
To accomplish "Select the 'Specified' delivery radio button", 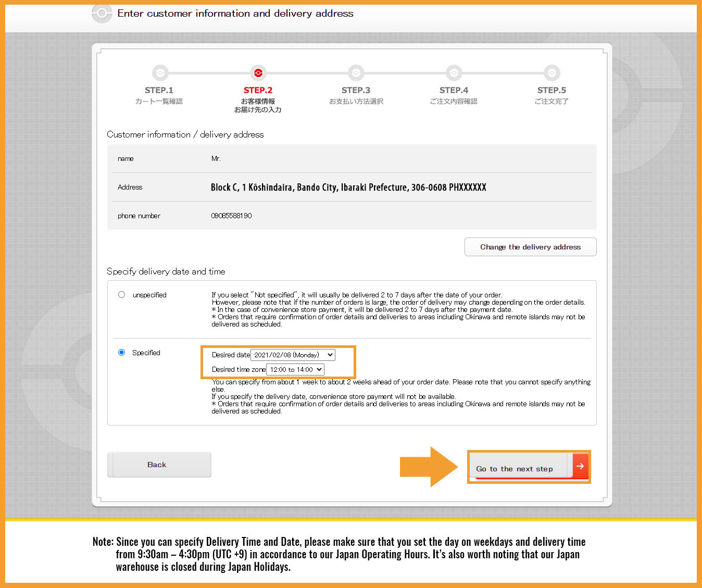I will [121, 353].
